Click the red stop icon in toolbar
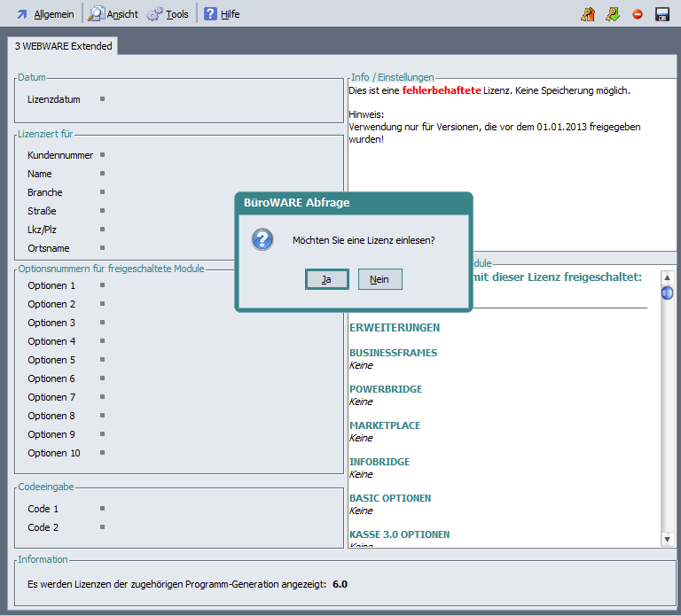This screenshot has width=681, height=616. coord(638,14)
